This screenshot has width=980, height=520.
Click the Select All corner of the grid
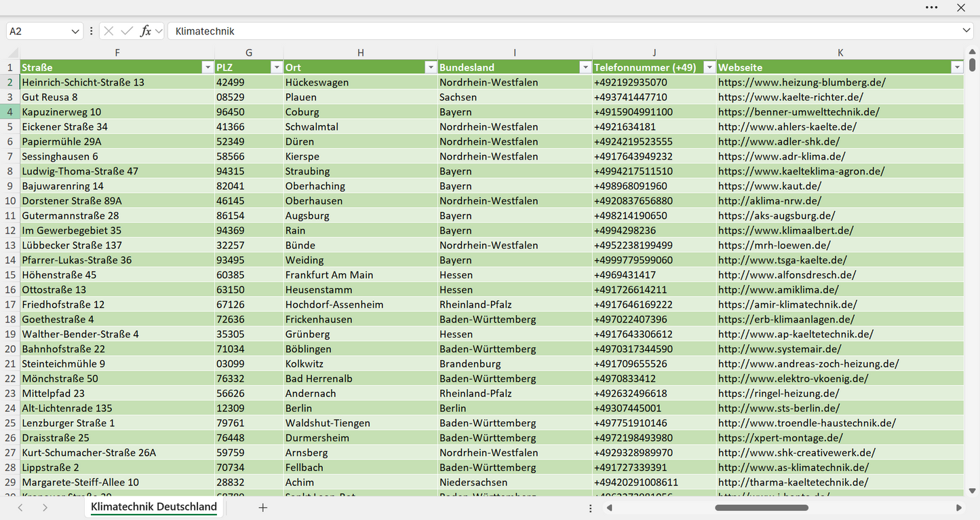(x=10, y=53)
